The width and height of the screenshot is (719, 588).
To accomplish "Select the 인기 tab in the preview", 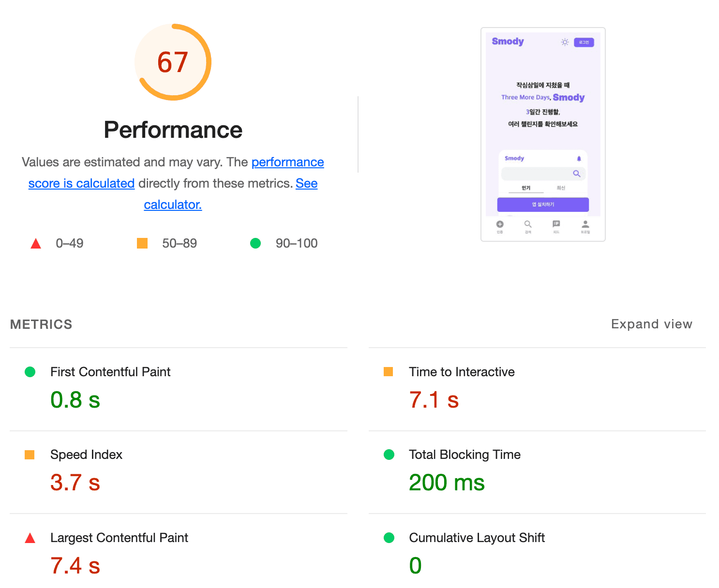I will tap(526, 188).
